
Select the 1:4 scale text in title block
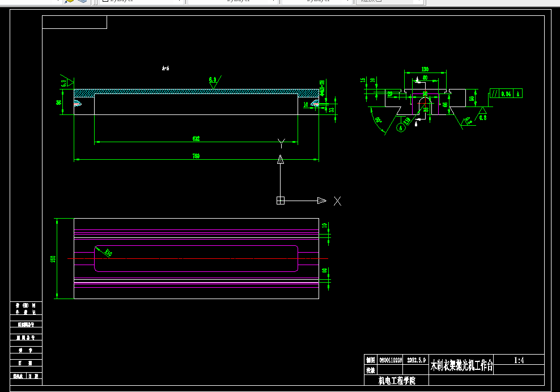coord(519,360)
